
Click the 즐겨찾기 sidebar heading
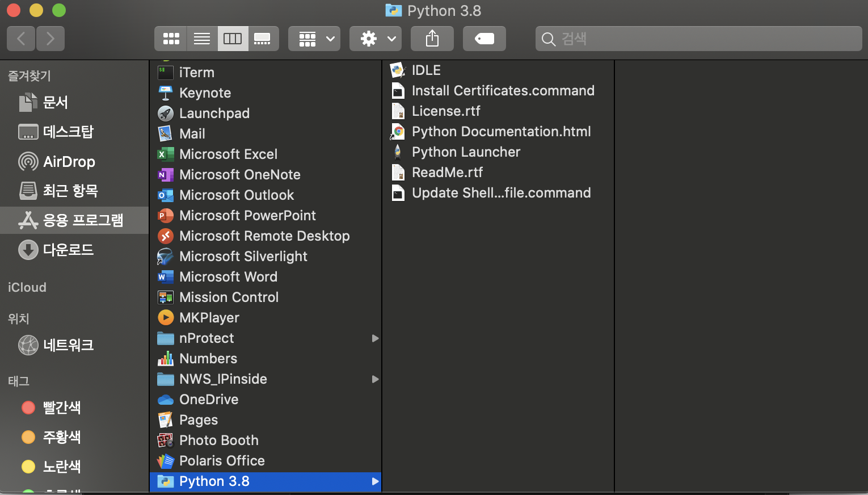(29, 75)
